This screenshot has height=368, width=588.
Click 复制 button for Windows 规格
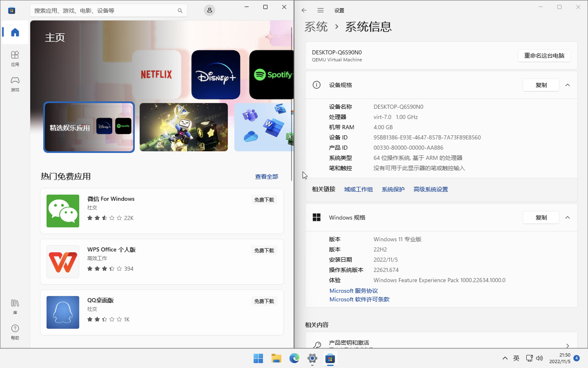coord(541,217)
